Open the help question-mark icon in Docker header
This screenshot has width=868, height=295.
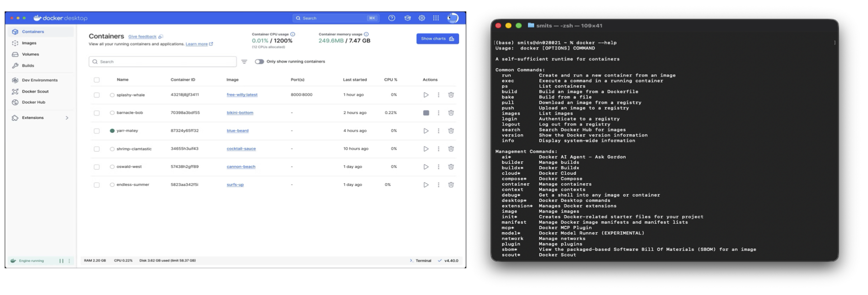(x=392, y=18)
